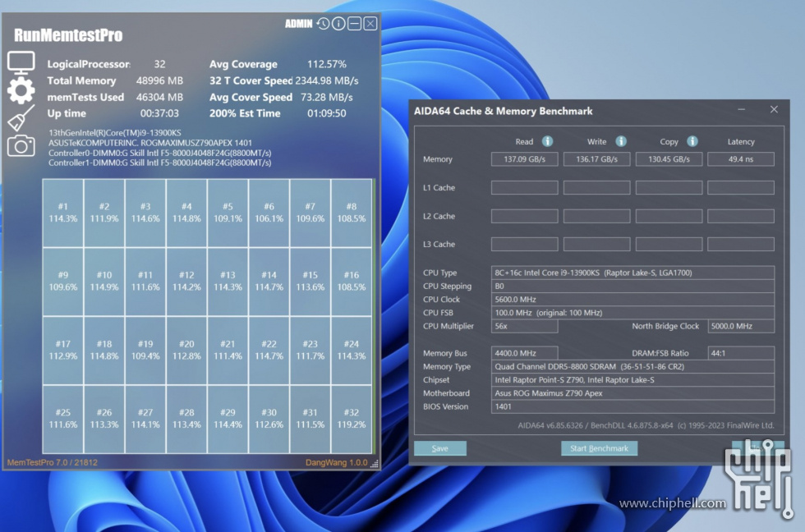Click the broom clean-memory icon
Image resolution: width=805 pixels, height=532 pixels.
point(21,118)
